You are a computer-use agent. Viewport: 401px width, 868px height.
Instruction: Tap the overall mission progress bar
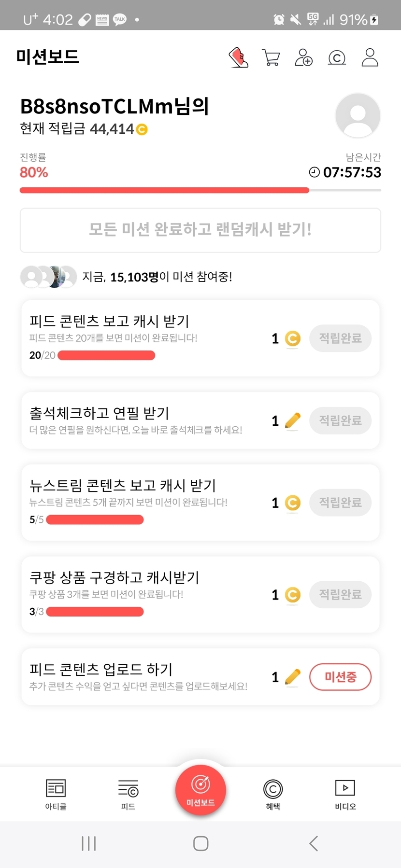pyautogui.click(x=200, y=190)
